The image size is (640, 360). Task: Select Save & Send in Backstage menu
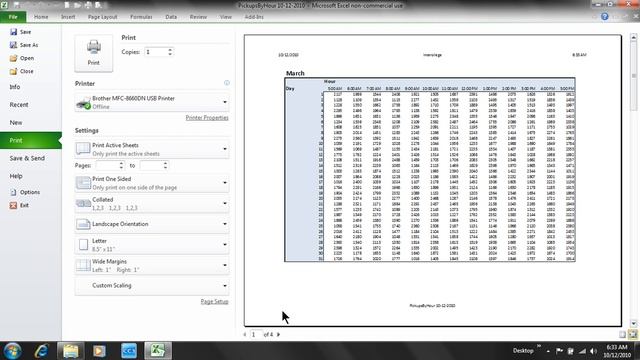[x=27, y=158]
